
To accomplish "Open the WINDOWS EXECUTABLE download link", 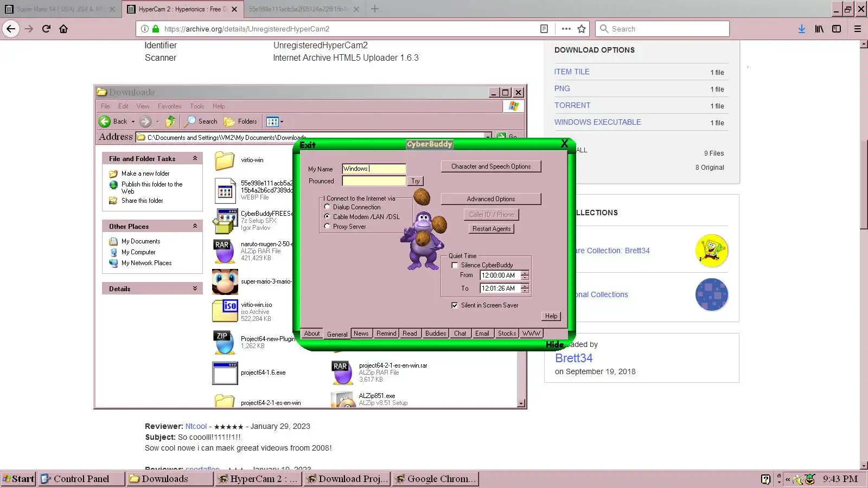I will pos(598,122).
